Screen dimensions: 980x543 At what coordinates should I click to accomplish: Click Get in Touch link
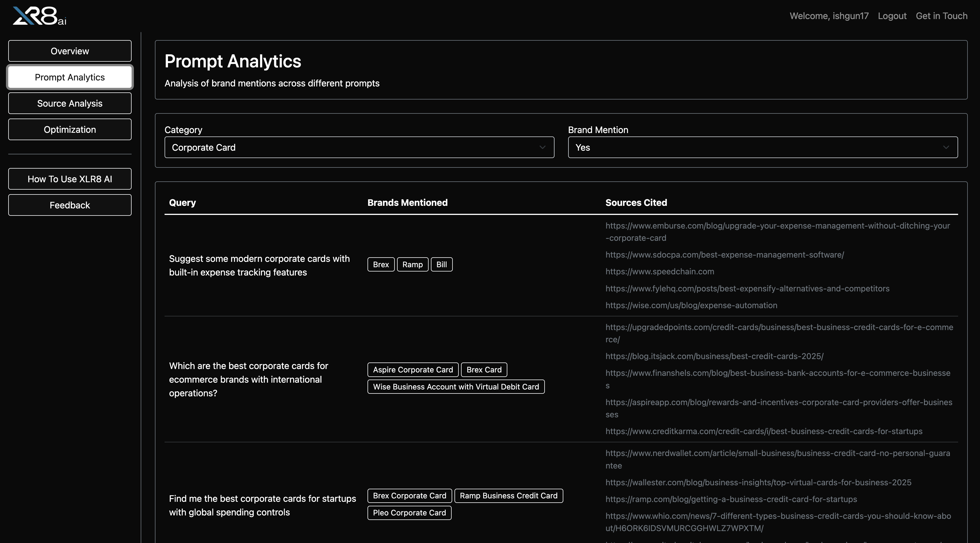942,16
